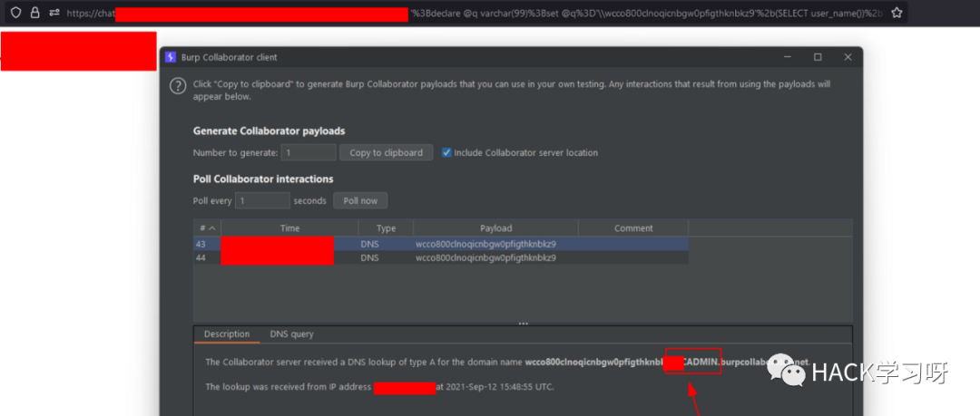Click the Poll now button
Screen dimensions: 980x416
(x=360, y=200)
